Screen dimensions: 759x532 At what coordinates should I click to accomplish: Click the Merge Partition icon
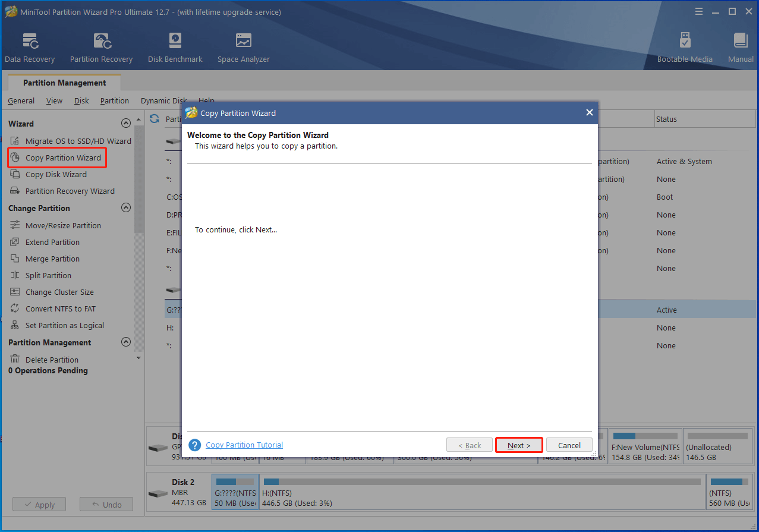15,259
